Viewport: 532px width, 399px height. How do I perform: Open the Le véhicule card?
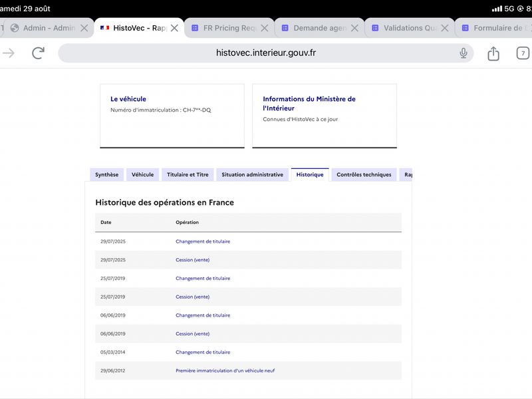click(172, 116)
